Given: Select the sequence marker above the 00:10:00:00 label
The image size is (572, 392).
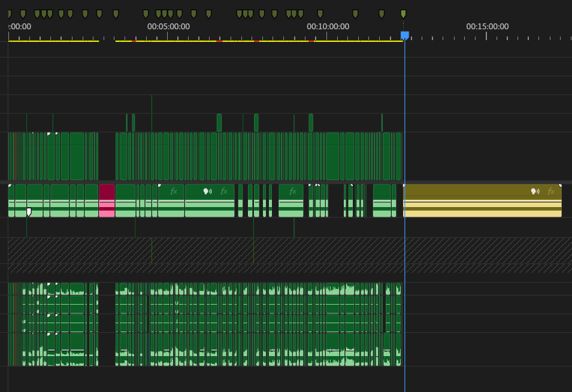Looking at the screenshot, I should 320,14.
